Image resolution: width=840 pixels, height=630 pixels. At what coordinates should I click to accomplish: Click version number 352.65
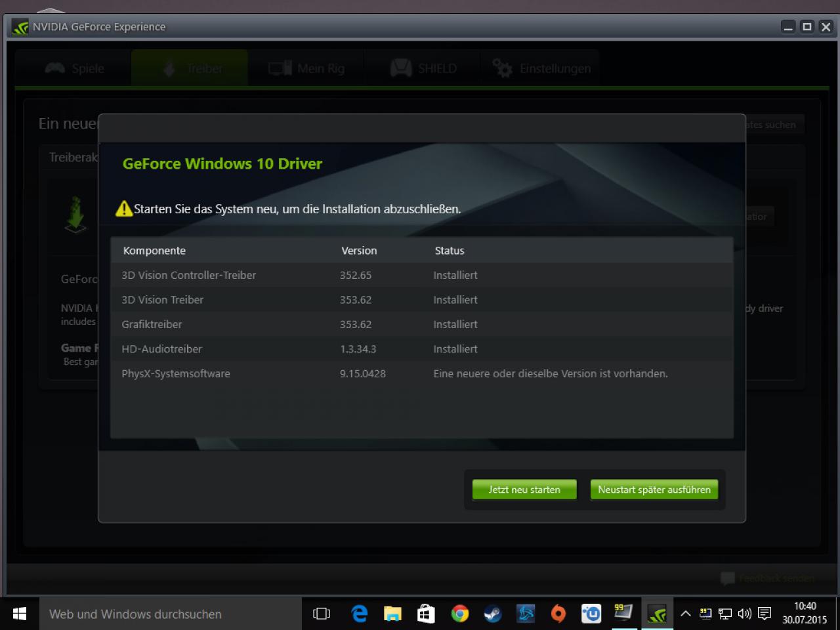tap(356, 276)
